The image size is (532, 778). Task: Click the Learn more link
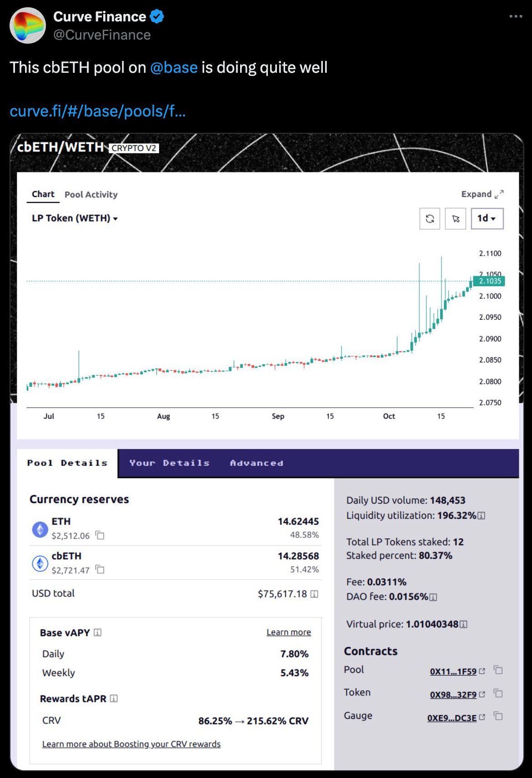click(289, 632)
